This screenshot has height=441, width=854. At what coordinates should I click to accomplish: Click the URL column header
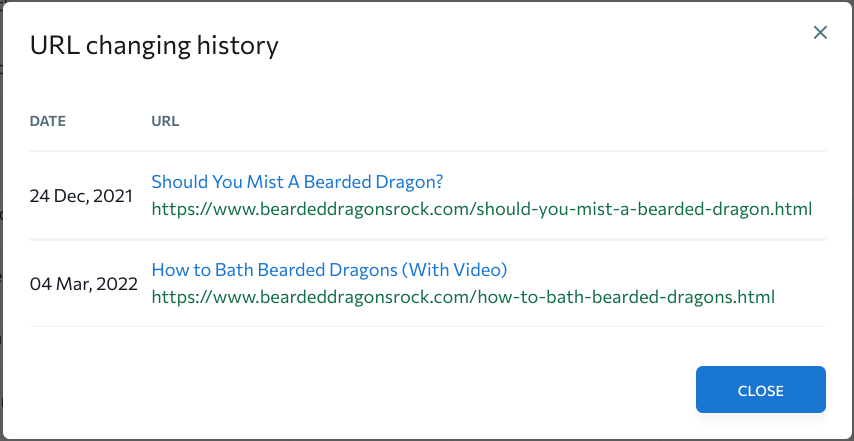[x=165, y=121]
